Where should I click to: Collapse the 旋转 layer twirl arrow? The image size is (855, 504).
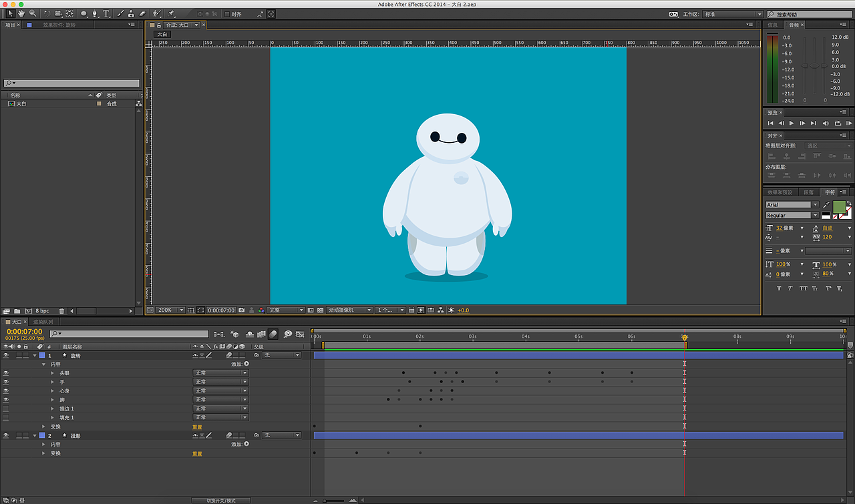pyautogui.click(x=35, y=355)
